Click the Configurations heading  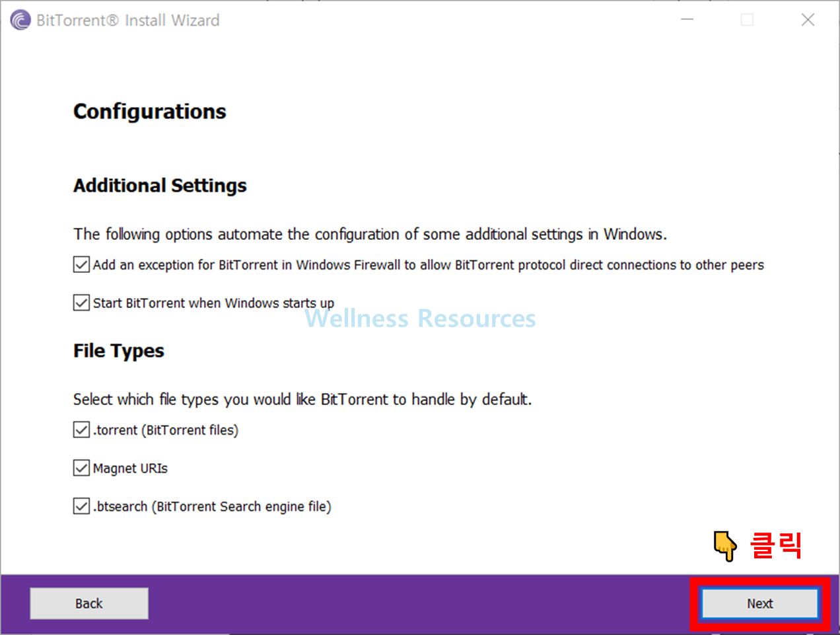click(x=150, y=112)
